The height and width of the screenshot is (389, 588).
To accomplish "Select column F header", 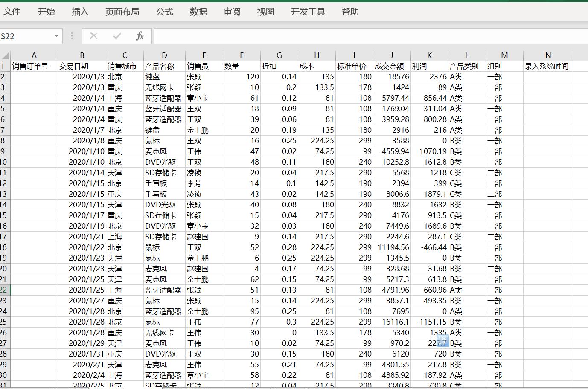I will pos(242,55).
